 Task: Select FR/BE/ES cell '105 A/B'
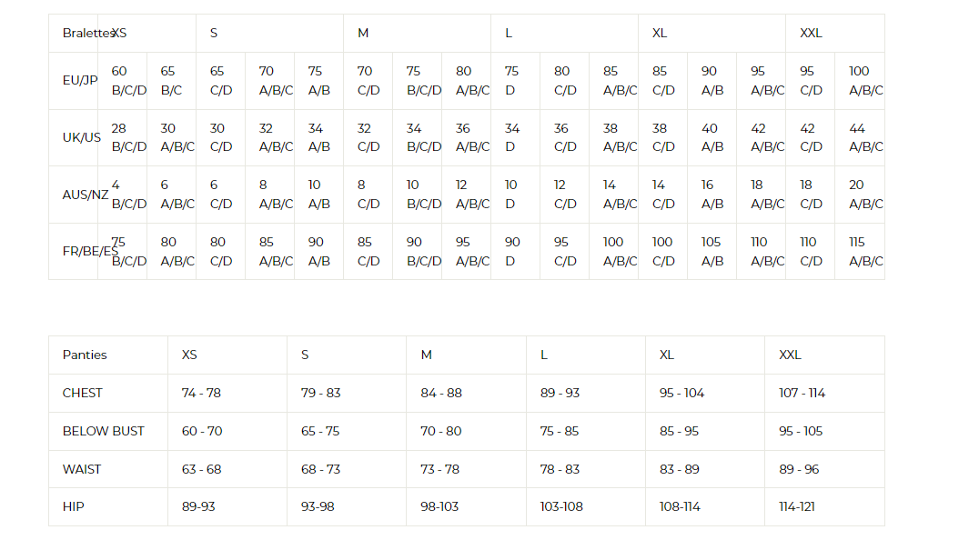pyautogui.click(x=712, y=251)
